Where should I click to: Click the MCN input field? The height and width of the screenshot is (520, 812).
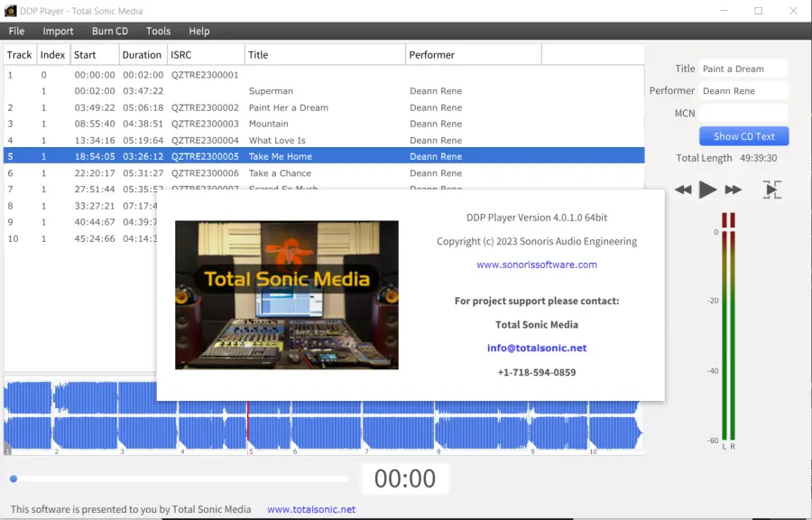click(743, 113)
